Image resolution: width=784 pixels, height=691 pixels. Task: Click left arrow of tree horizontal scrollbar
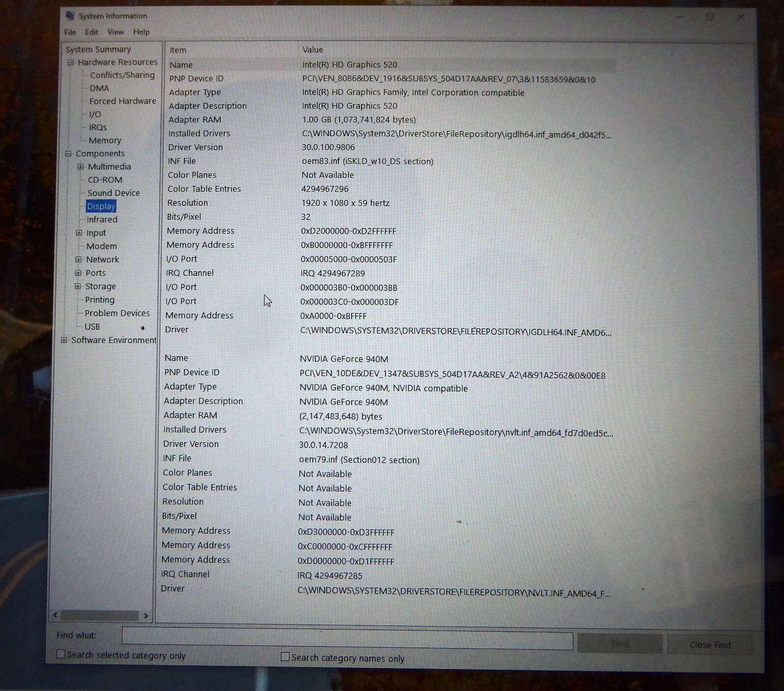(55, 615)
